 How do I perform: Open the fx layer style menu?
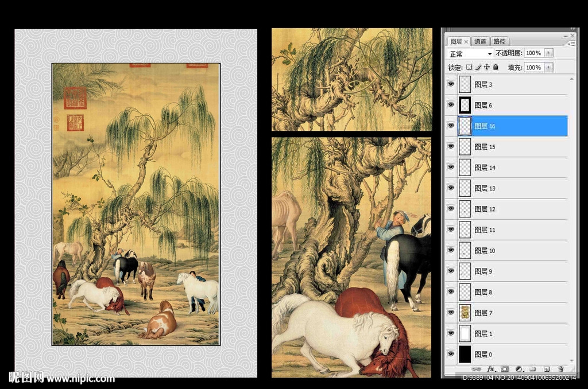490,369
